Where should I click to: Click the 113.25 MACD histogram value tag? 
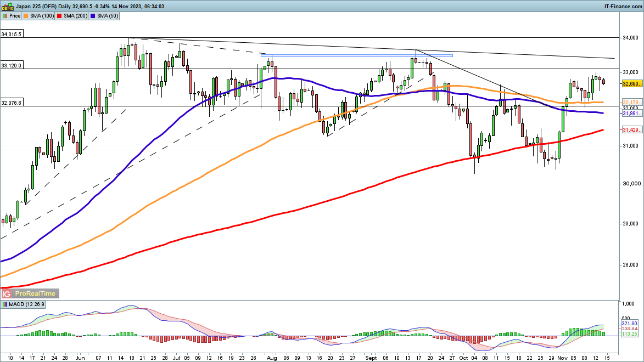(x=629, y=334)
